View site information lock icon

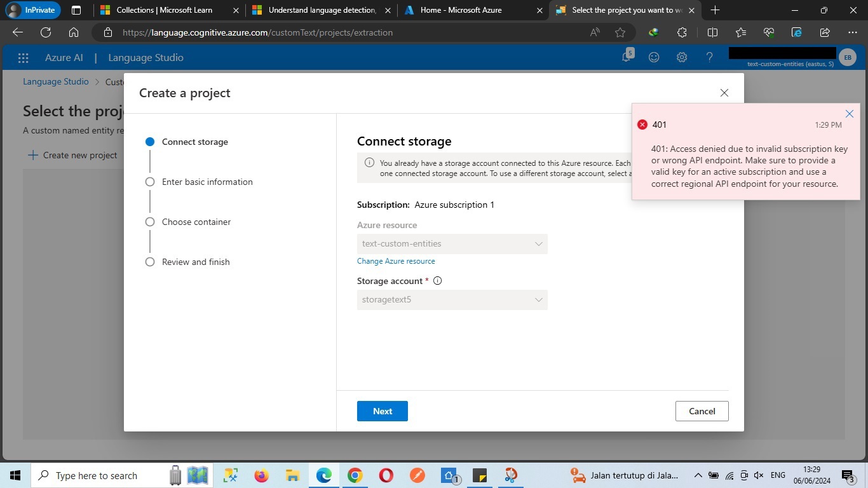click(108, 32)
